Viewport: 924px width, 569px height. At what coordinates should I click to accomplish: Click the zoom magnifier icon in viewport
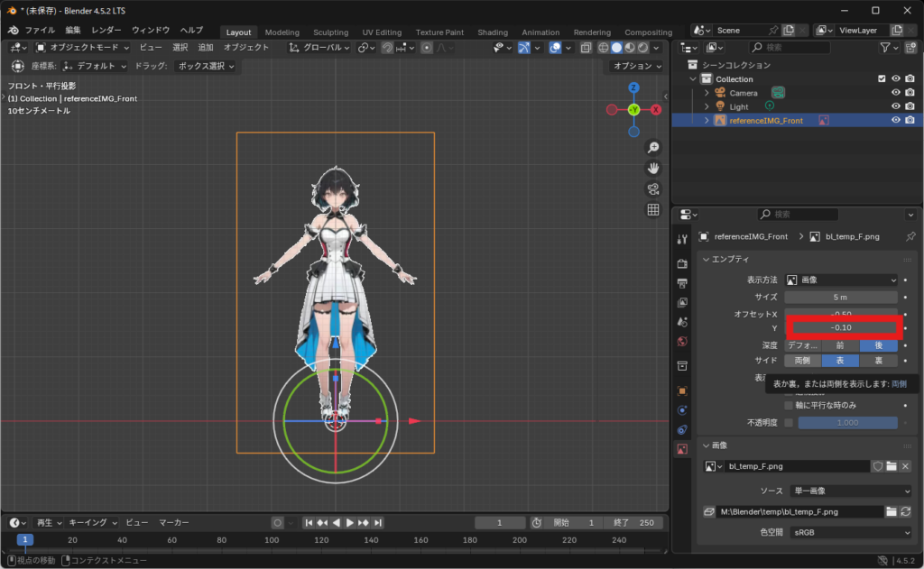652,148
